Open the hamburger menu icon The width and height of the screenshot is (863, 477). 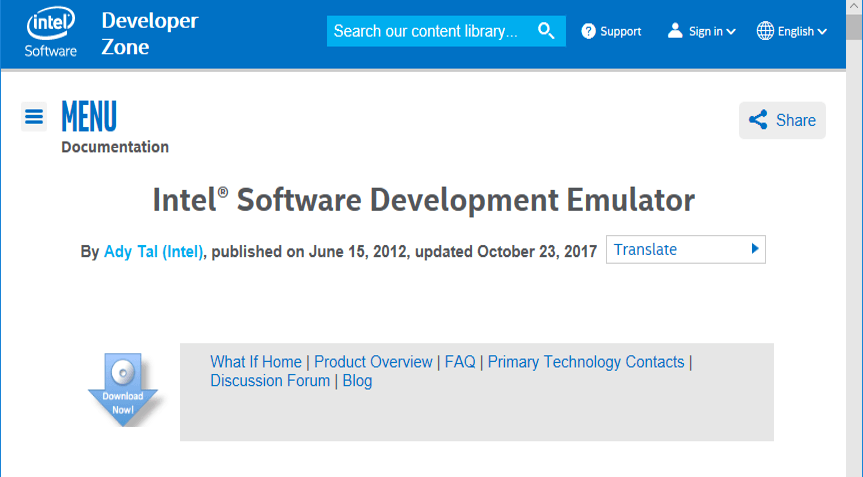(x=34, y=117)
